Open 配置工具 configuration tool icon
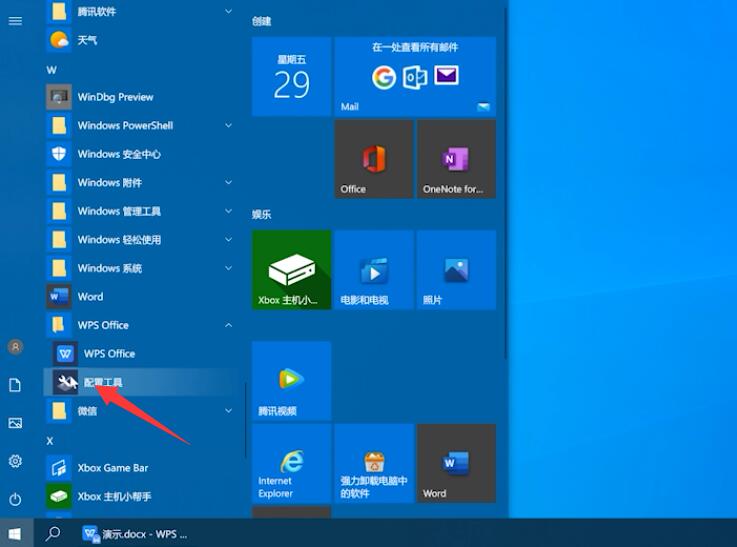This screenshot has width=737, height=547. [65, 382]
